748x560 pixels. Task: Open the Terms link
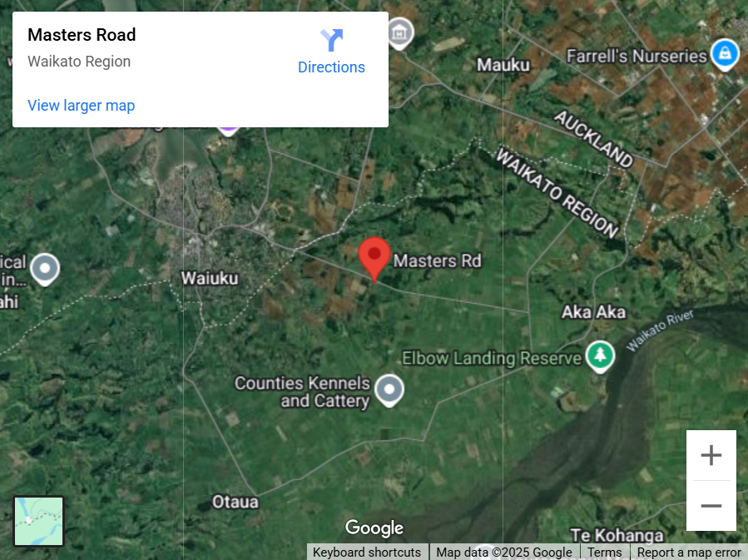tap(604, 552)
